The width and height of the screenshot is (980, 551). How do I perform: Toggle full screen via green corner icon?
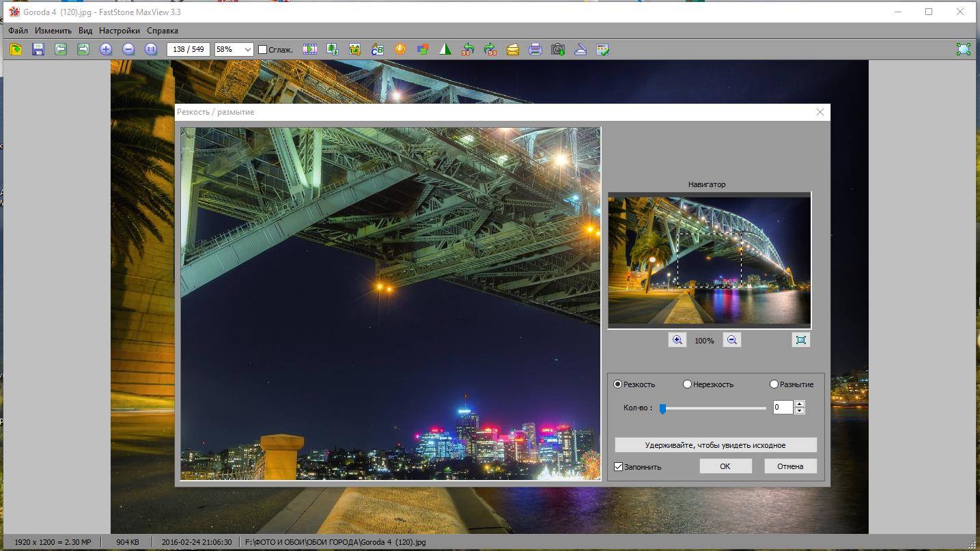coord(964,49)
